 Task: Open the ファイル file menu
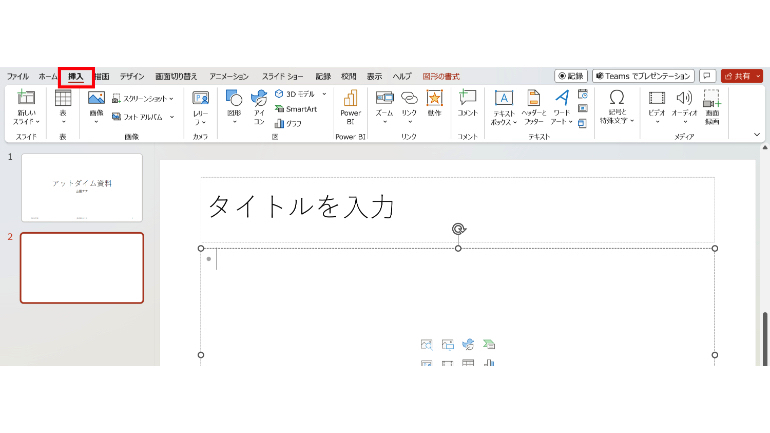coord(18,77)
